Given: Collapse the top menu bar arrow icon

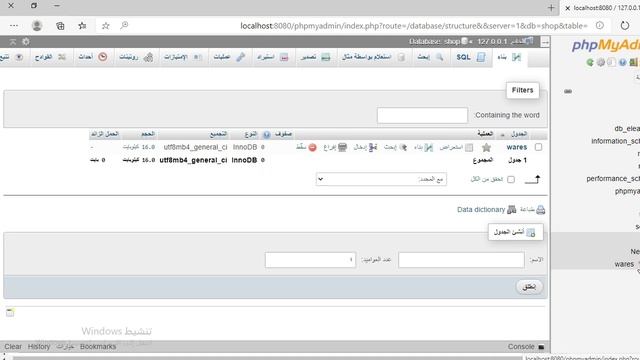Looking at the screenshot, I should click(x=13, y=42).
